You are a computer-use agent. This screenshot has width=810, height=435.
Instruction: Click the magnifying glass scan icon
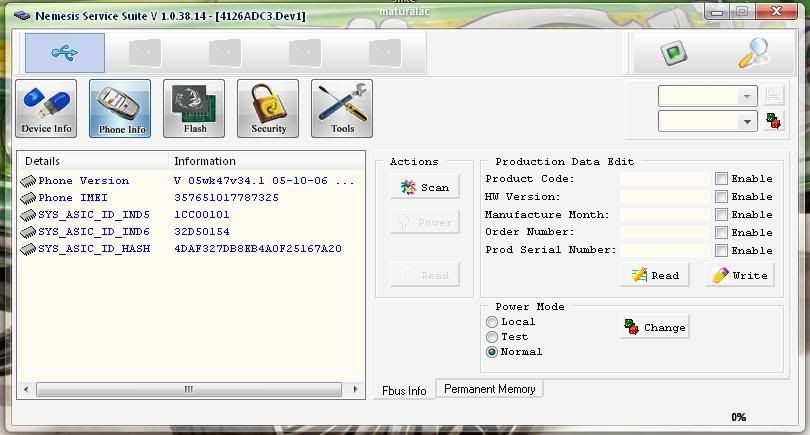point(753,53)
